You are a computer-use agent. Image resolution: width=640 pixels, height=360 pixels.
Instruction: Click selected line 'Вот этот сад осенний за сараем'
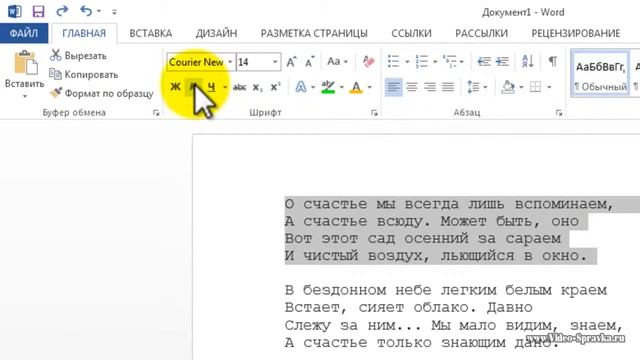(423, 238)
